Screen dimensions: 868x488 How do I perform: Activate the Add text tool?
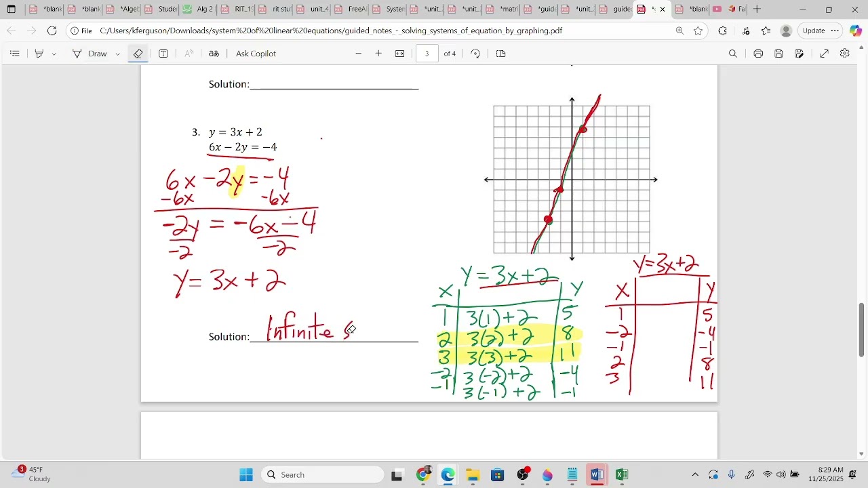[163, 54]
